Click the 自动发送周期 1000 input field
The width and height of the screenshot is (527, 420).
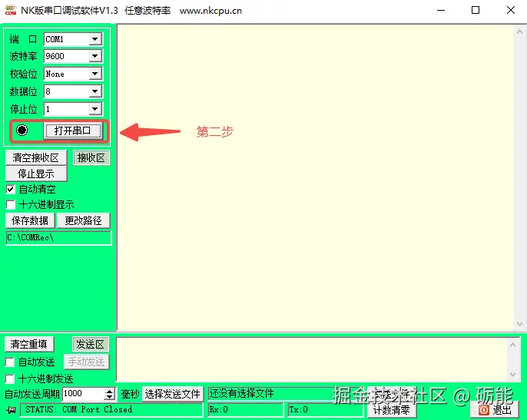coord(83,394)
